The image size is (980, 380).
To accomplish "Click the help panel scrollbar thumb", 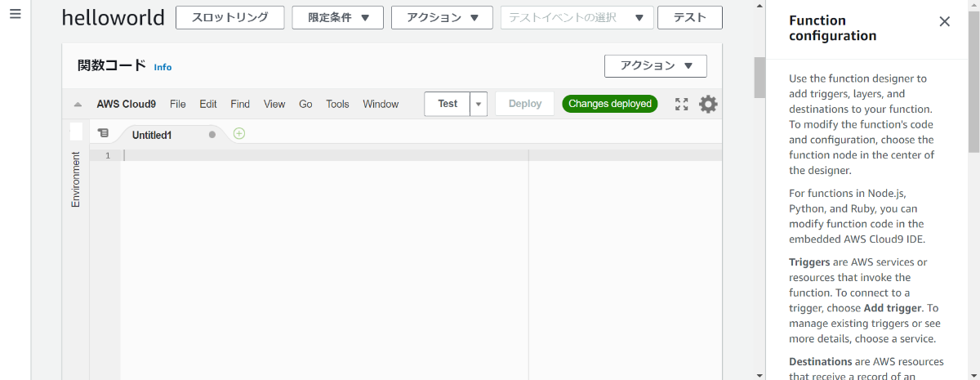I will pyautogui.click(x=974, y=82).
